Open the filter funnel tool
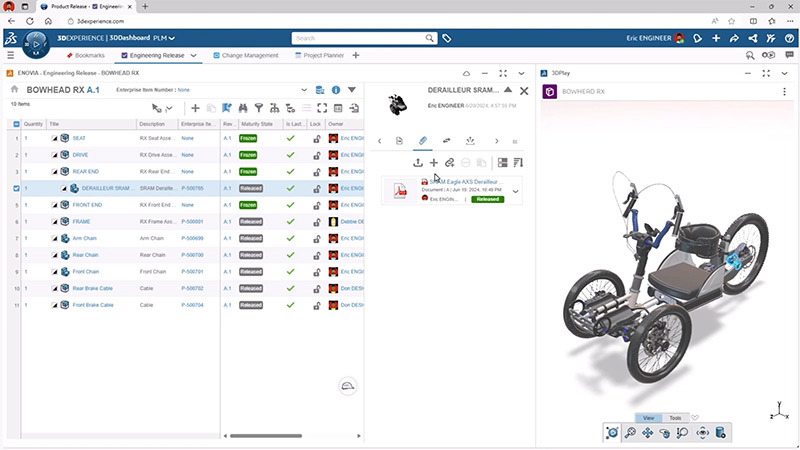The height and width of the screenshot is (450, 800). (259, 108)
